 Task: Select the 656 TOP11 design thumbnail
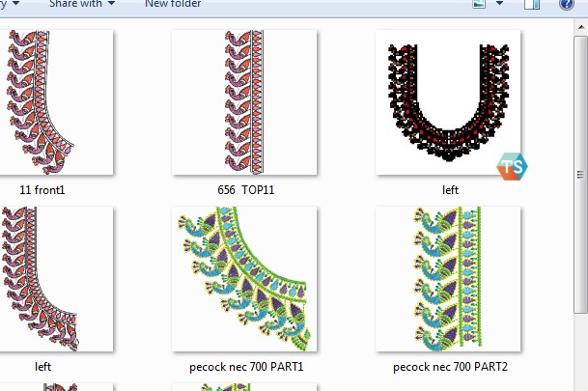tap(245, 101)
